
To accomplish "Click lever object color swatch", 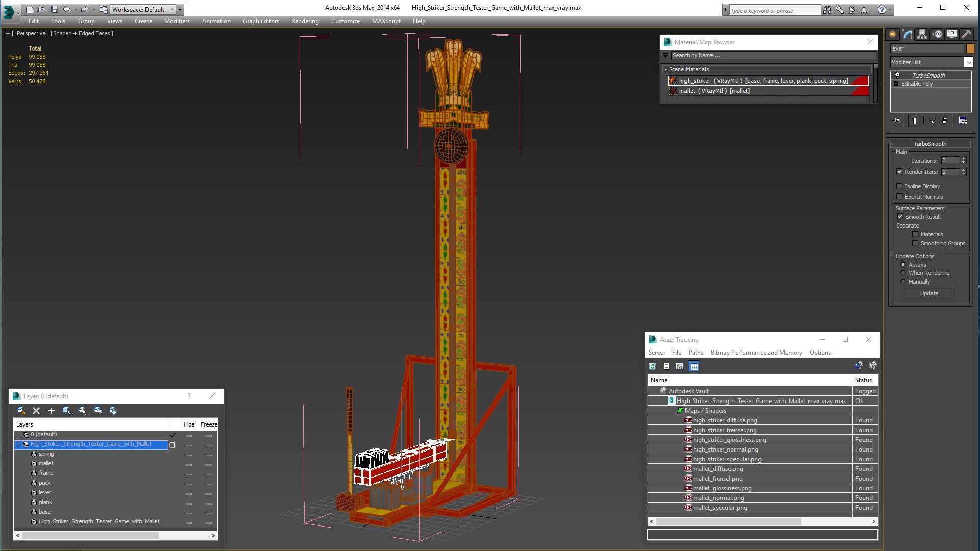I will tap(970, 48).
